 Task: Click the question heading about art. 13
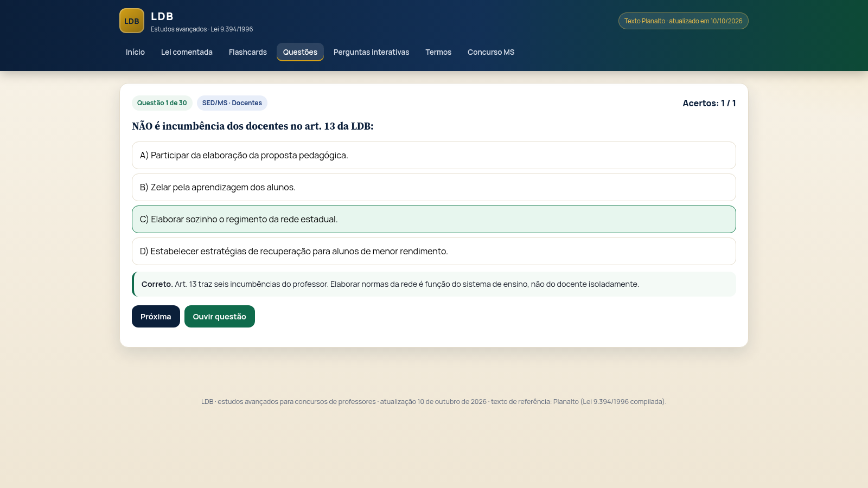(x=253, y=126)
